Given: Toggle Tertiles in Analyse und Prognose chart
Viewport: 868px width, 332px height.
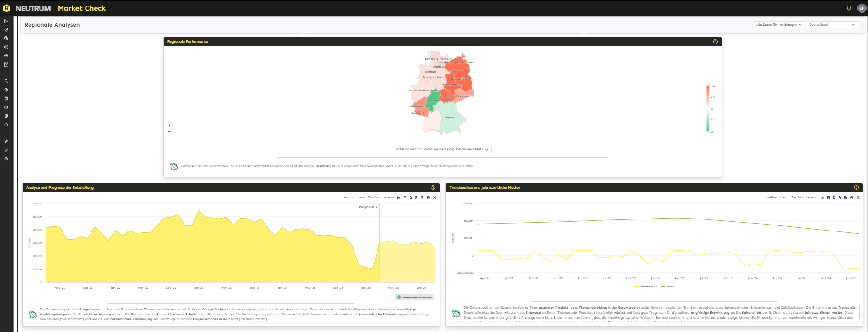Looking at the screenshot, I should tap(373, 197).
